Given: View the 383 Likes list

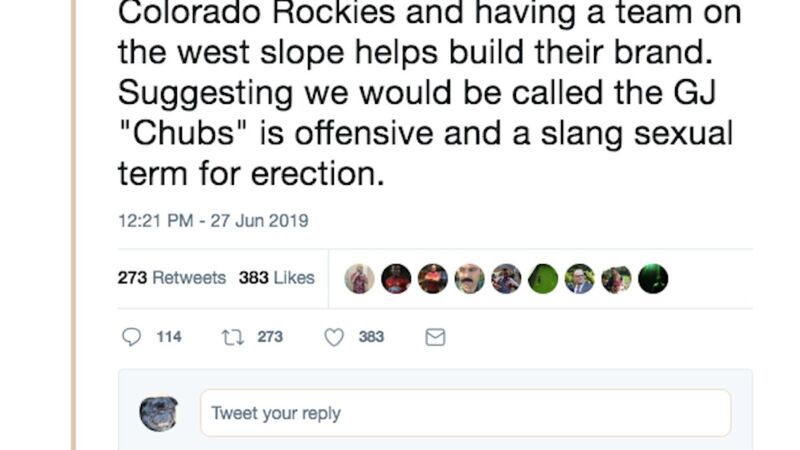Looking at the screenshot, I should click(277, 278).
